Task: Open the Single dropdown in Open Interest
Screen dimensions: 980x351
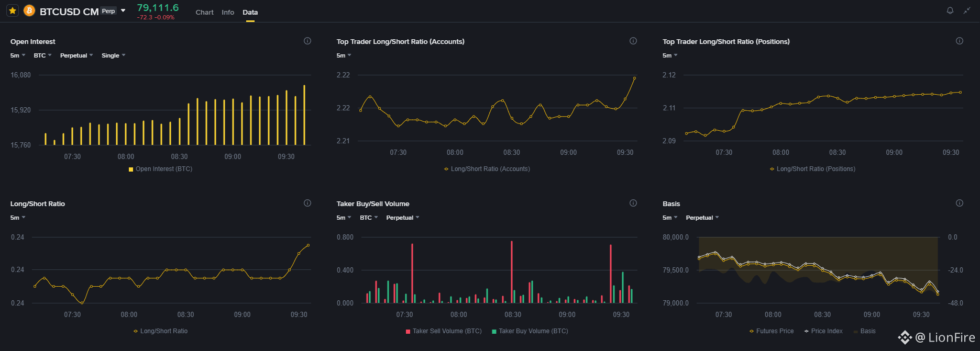Action: coord(114,55)
